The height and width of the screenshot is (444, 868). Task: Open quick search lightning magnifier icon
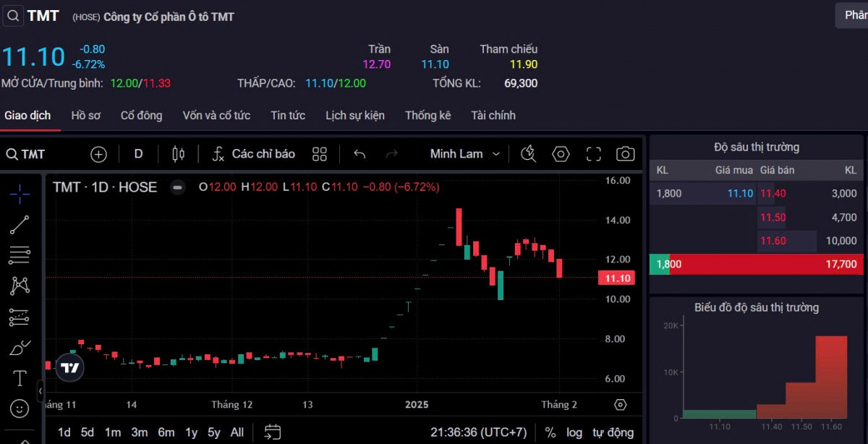coord(529,154)
